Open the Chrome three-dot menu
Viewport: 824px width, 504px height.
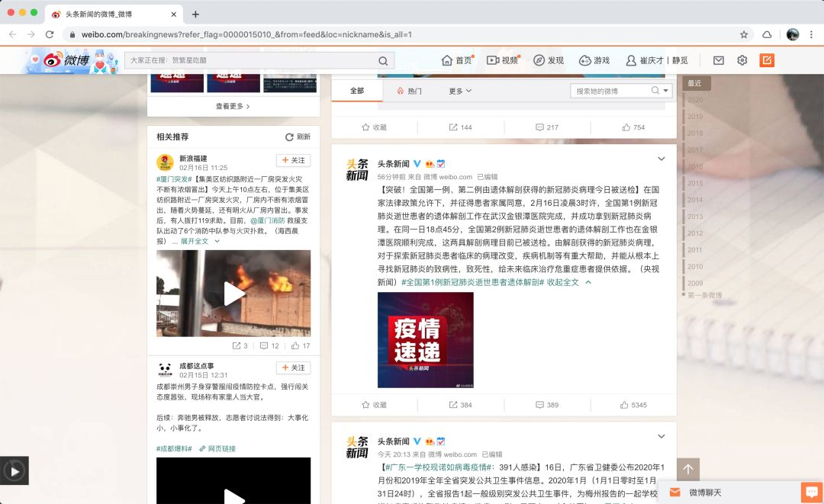811,34
